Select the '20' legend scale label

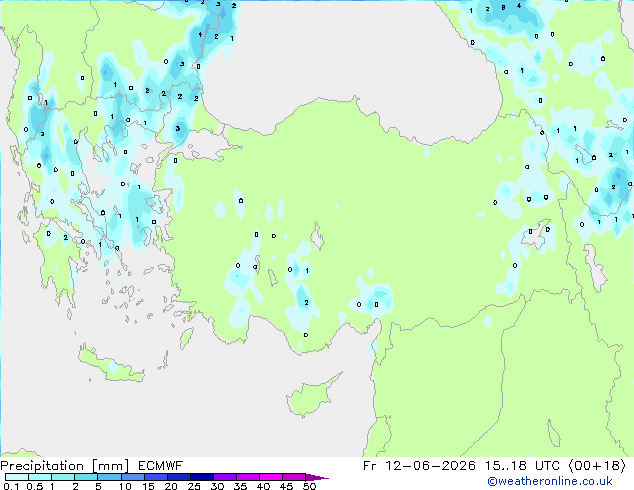(171, 486)
